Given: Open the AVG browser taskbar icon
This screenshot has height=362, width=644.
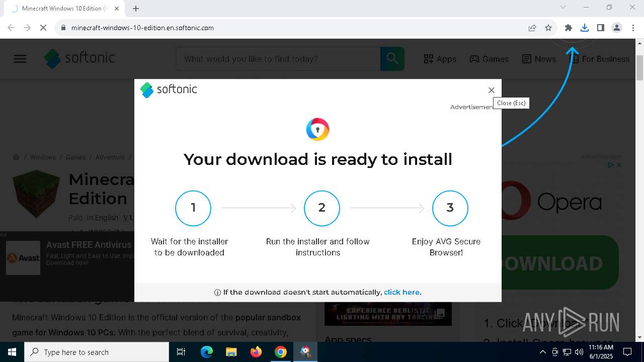Looking at the screenshot, I should pos(305,352).
